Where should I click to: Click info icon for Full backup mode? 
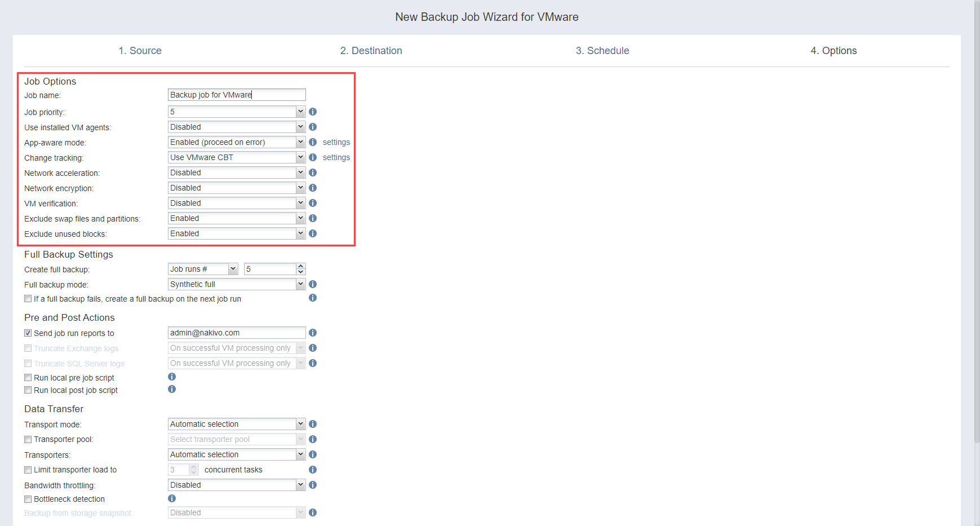[x=313, y=284]
